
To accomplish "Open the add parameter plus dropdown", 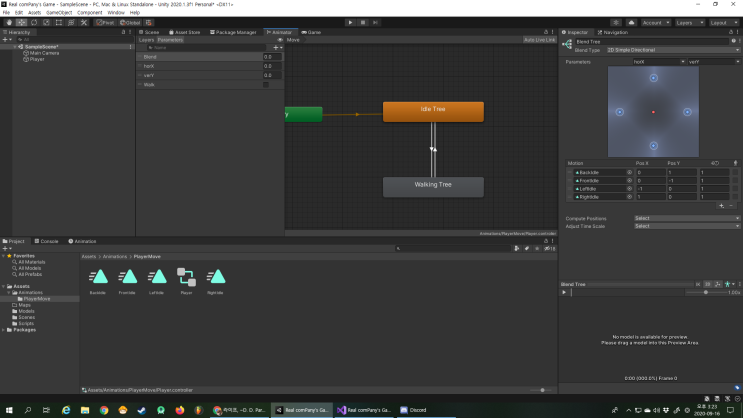I will [x=278, y=47].
